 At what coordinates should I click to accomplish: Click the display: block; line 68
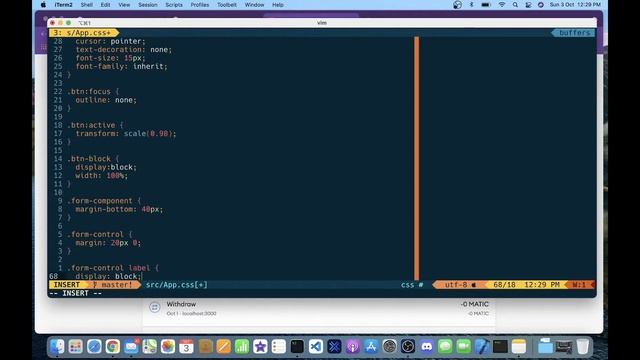tap(108, 276)
